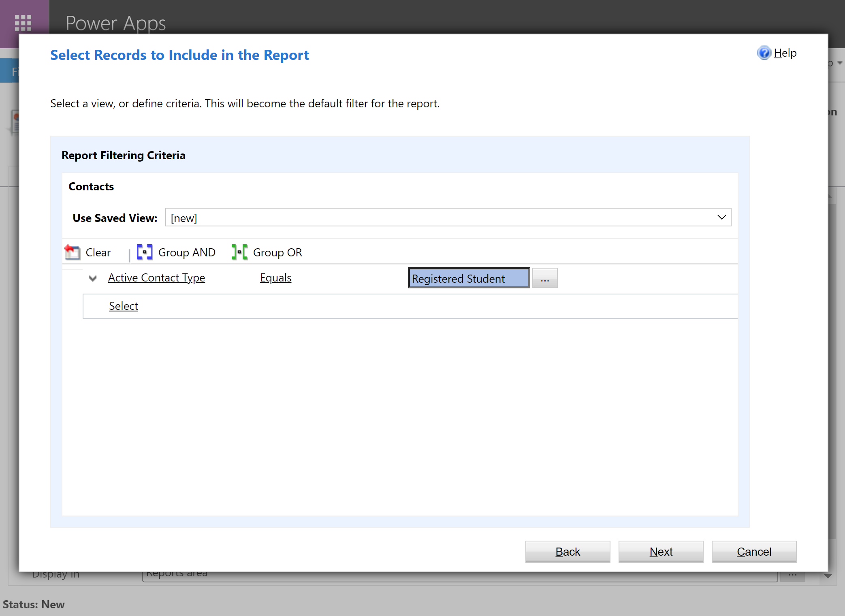Click the Clear filter icon
This screenshot has height=616, width=845.
pyautogui.click(x=73, y=252)
